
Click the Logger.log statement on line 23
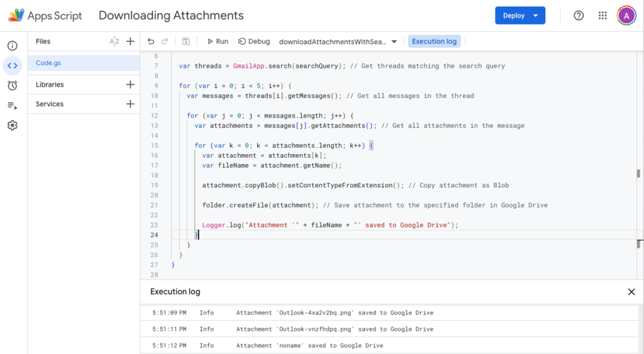330,225
